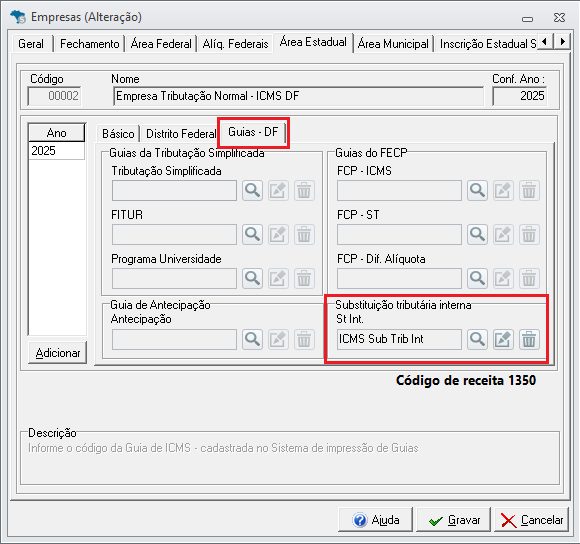Switch to the Área Municipal tab
The image size is (580, 544).
tap(393, 44)
